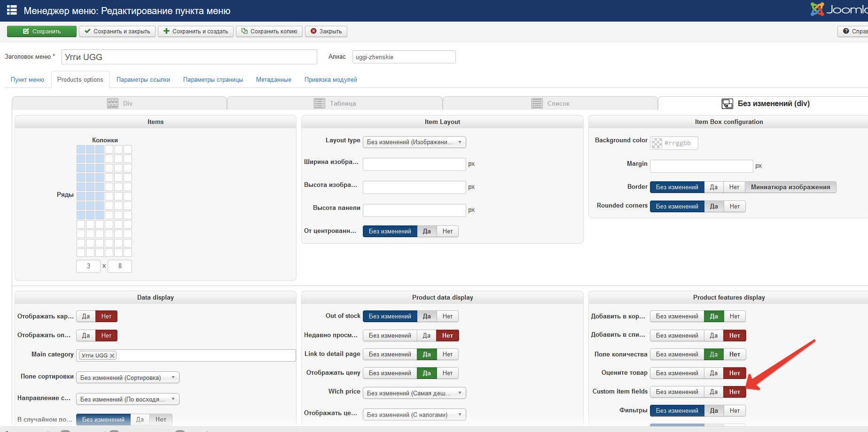Screen dimensions: 868x432
Task: Expand the Поле сортировки dropdown
Action: (x=128, y=378)
